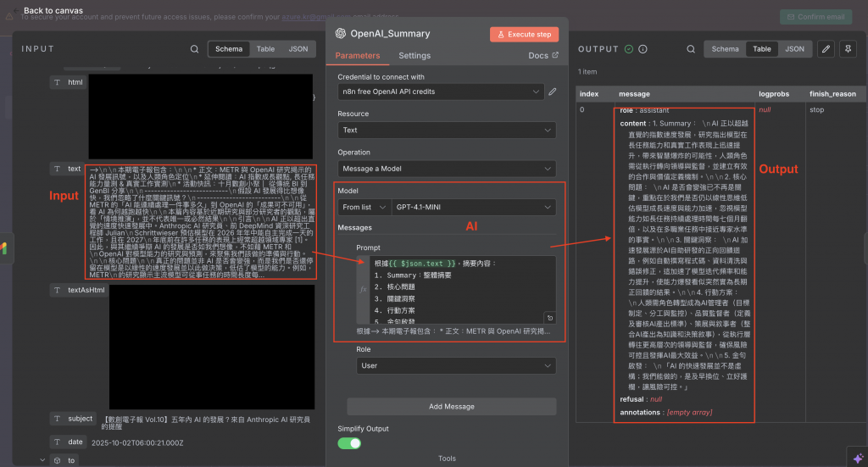
Task: Click the type icon next to textAsHtml
Action: (57, 290)
